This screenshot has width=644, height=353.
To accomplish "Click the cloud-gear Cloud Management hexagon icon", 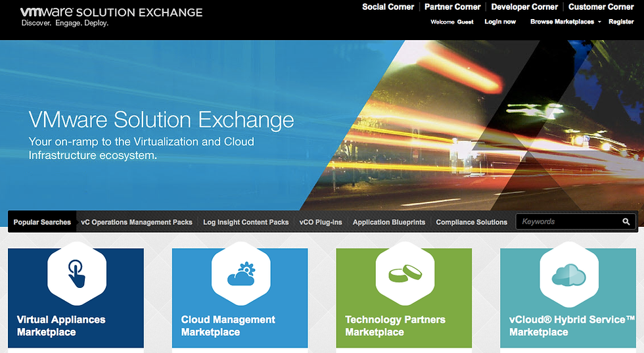I will (241, 273).
